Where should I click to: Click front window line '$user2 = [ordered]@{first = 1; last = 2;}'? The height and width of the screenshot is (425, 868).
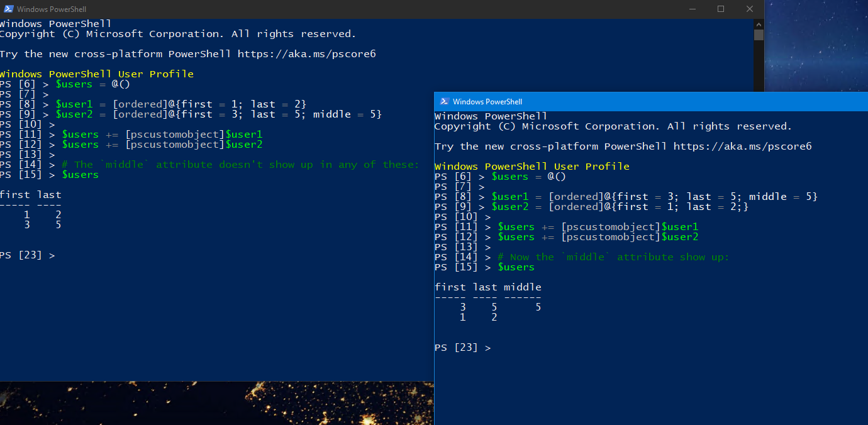[620, 207]
